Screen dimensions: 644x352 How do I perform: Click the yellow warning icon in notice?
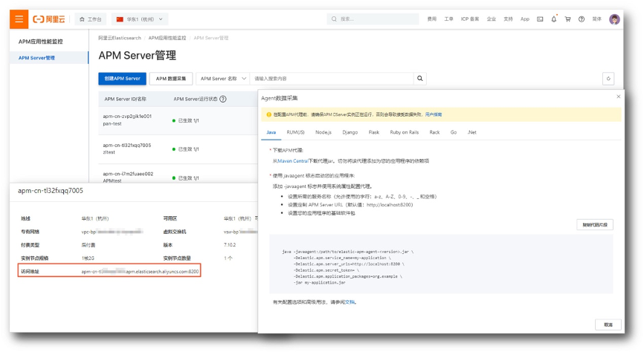pos(268,114)
